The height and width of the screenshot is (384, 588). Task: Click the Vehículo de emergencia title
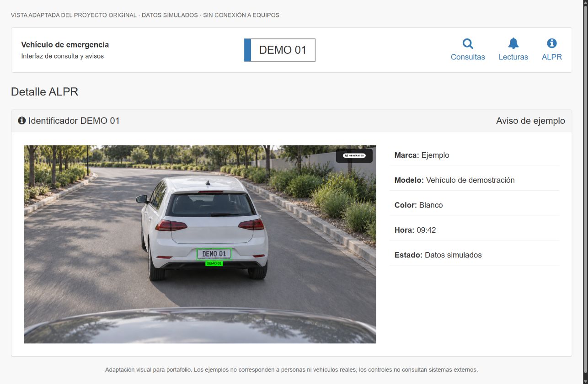tap(65, 45)
